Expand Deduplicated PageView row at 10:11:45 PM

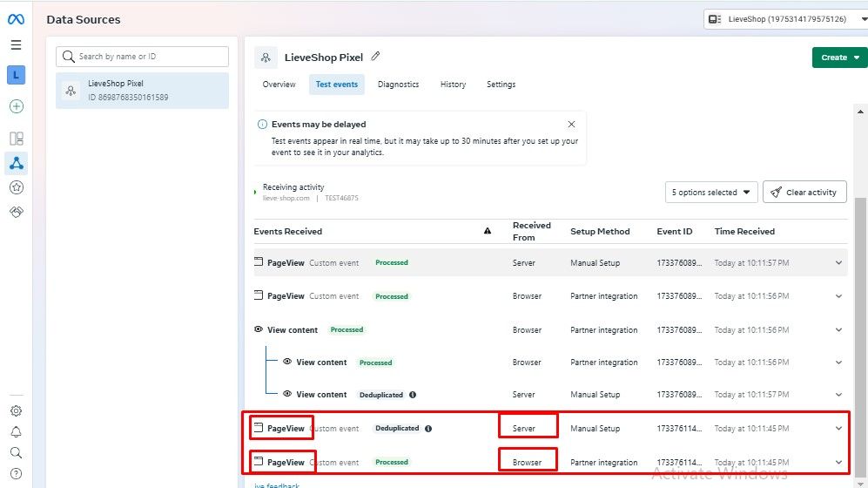838,428
